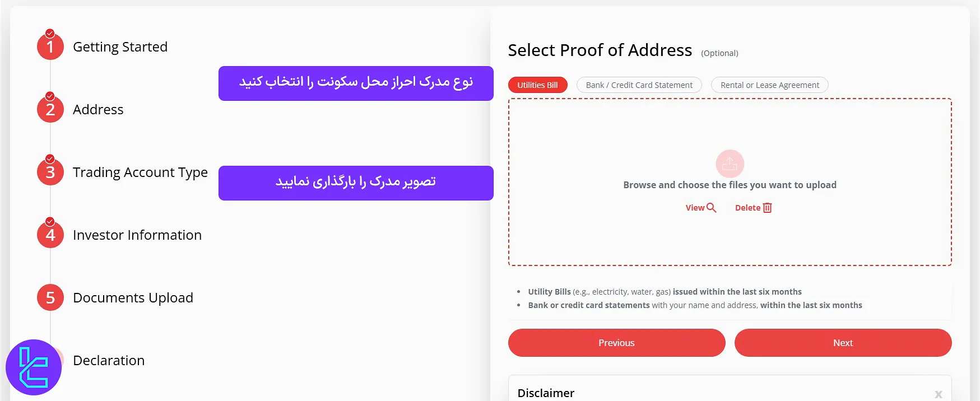This screenshot has width=980, height=401.
Task: Click the file upload cloud icon
Action: pyautogui.click(x=730, y=164)
